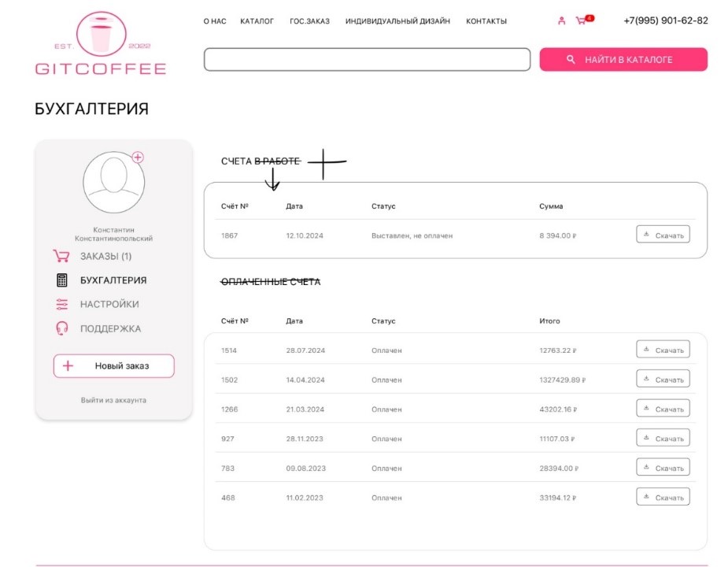Image resolution: width=728 pixels, height=567 pixels.
Task: Click the download icon in invoice 468 row
Action: (646, 496)
